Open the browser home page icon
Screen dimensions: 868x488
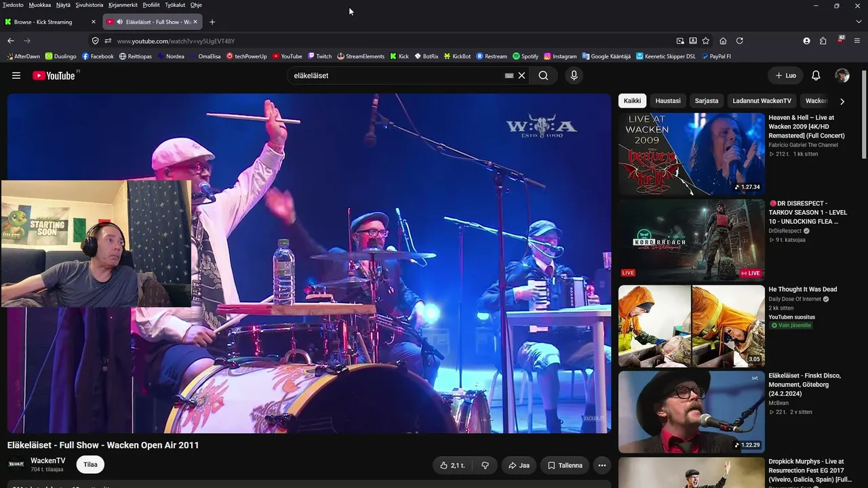[x=723, y=41]
